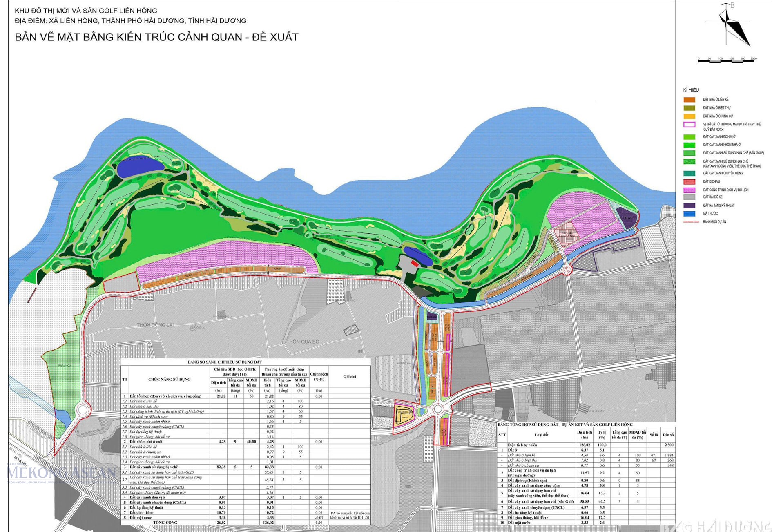
Task: Click the gray 'Đất bãi đỗ xe' legend icon
Action: coord(689,197)
